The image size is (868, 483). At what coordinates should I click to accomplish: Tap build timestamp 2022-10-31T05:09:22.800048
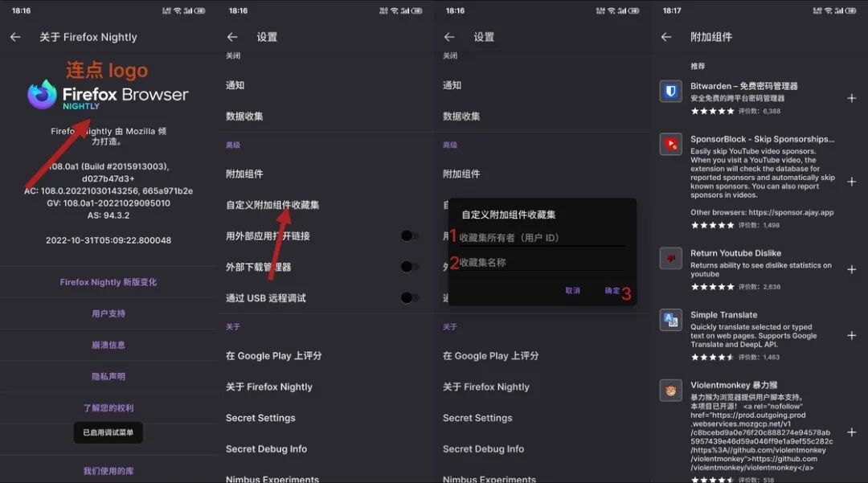point(108,240)
